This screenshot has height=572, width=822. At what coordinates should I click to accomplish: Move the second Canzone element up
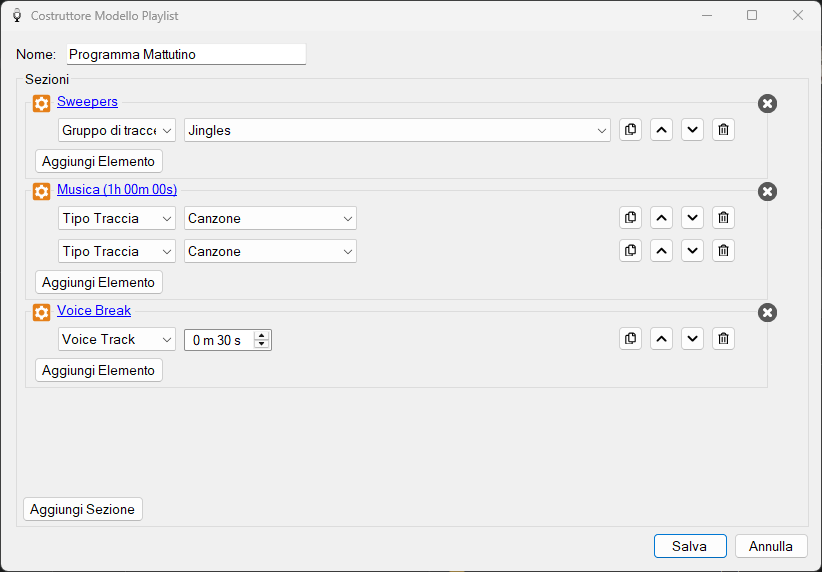click(x=661, y=251)
